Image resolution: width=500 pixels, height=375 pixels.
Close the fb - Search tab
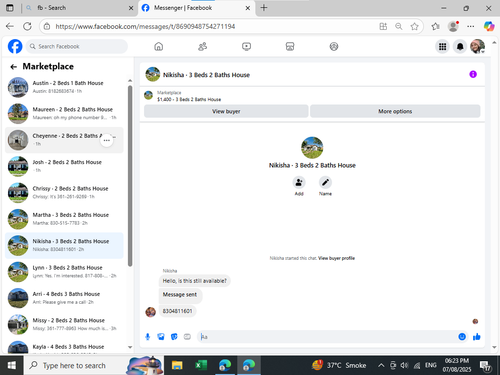(x=131, y=8)
